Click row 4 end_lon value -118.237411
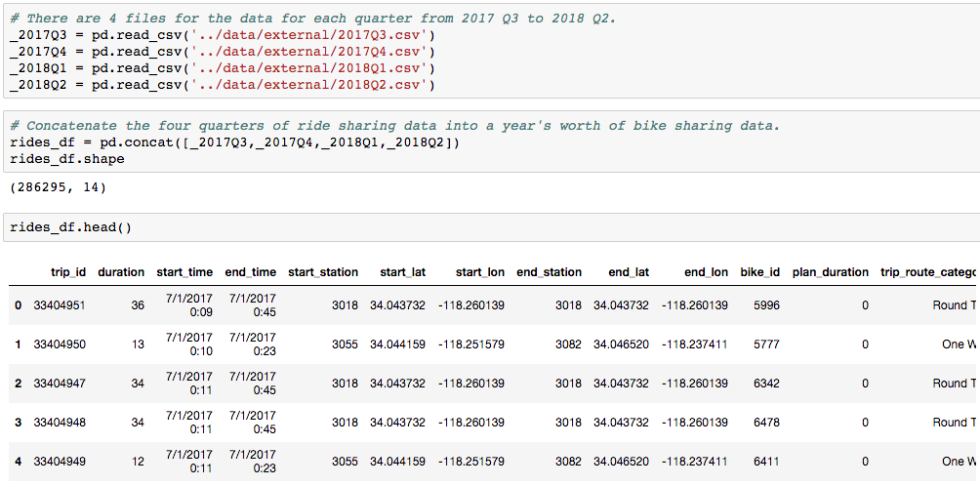The height and width of the screenshot is (486, 980). pyautogui.click(x=694, y=461)
